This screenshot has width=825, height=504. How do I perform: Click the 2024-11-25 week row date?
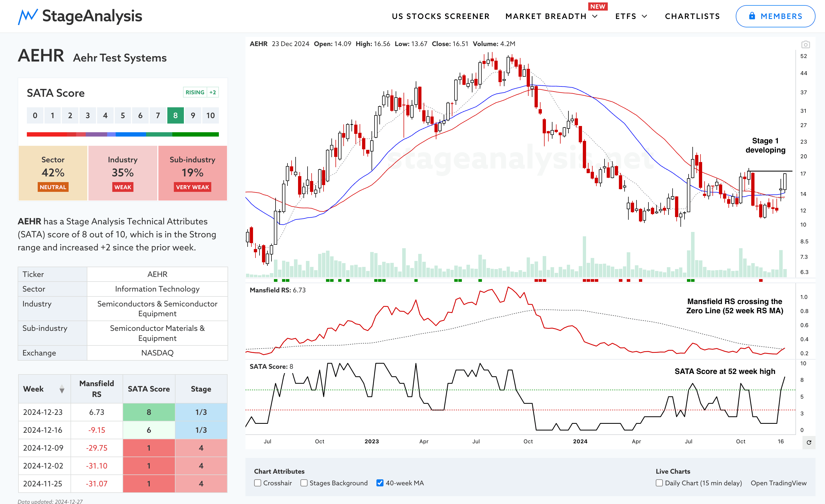pyautogui.click(x=43, y=484)
